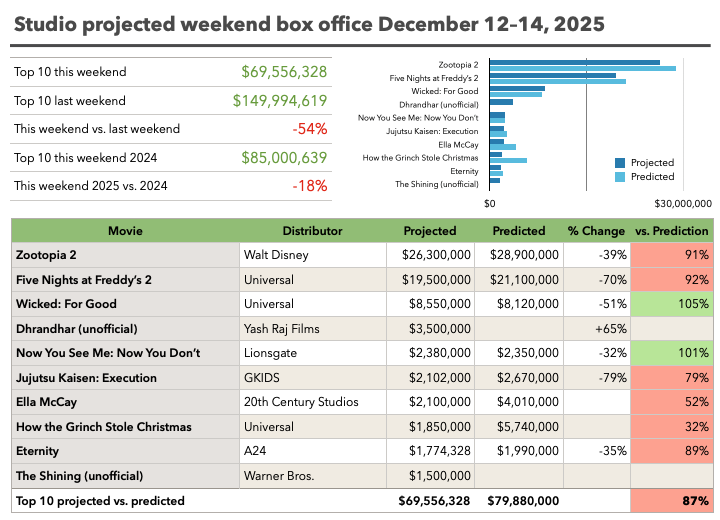This screenshot has width=720, height=520.
Task: Select the Yash Raj Films distributor cell
Action: (312, 328)
